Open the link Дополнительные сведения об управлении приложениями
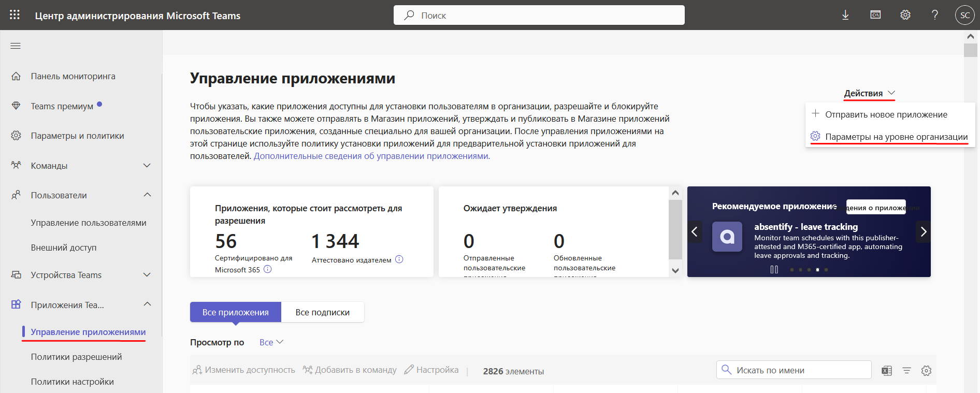 click(x=371, y=156)
